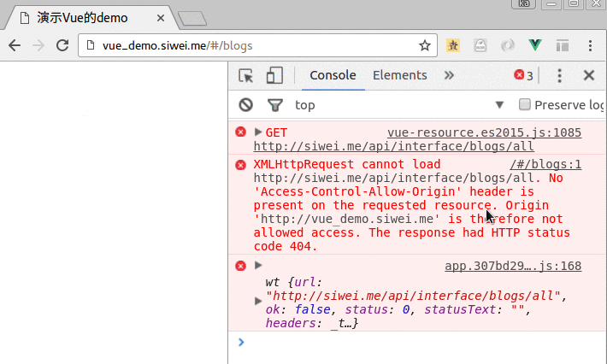The width and height of the screenshot is (607, 364).
Task: Go back to the previous page
Action: 15,45
